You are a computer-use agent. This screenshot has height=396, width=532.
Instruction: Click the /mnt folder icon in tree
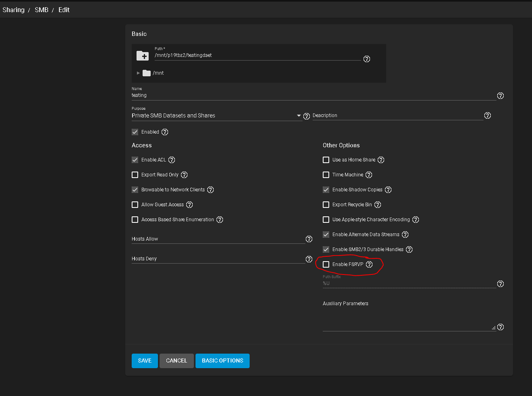(147, 73)
